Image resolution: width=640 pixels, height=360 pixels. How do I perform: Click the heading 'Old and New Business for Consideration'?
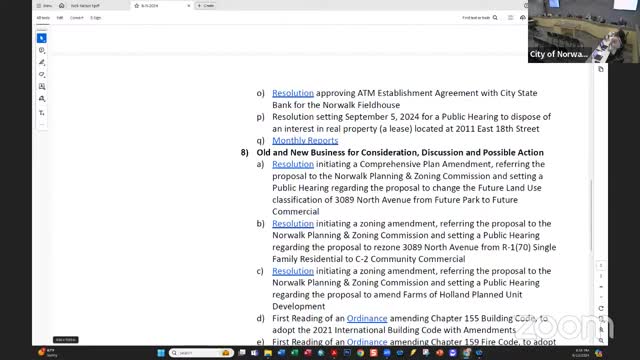(x=400, y=152)
